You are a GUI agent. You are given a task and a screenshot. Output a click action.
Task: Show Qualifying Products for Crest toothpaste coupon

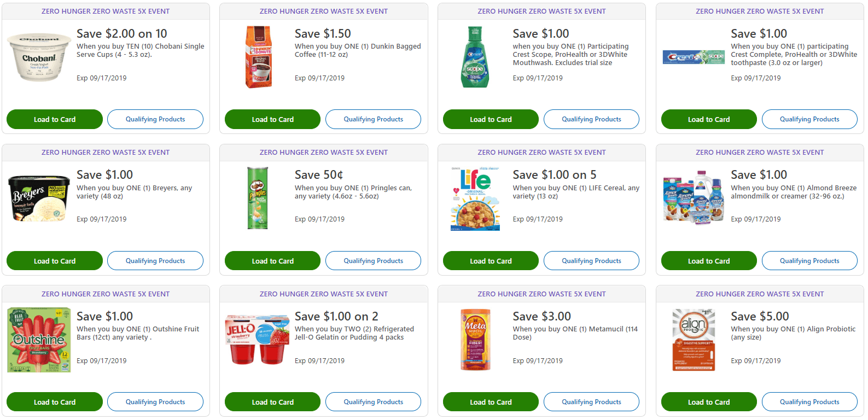coord(809,119)
